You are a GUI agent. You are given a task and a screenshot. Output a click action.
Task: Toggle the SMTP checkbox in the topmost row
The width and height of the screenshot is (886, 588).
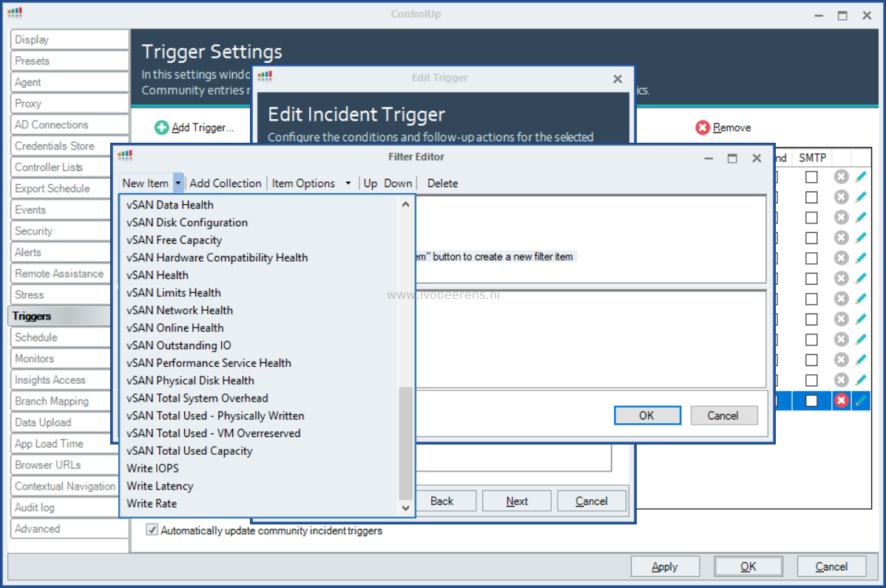[811, 177]
